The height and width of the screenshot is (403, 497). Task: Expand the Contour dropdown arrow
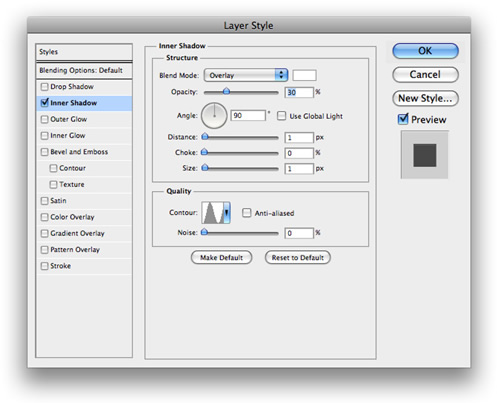227,212
